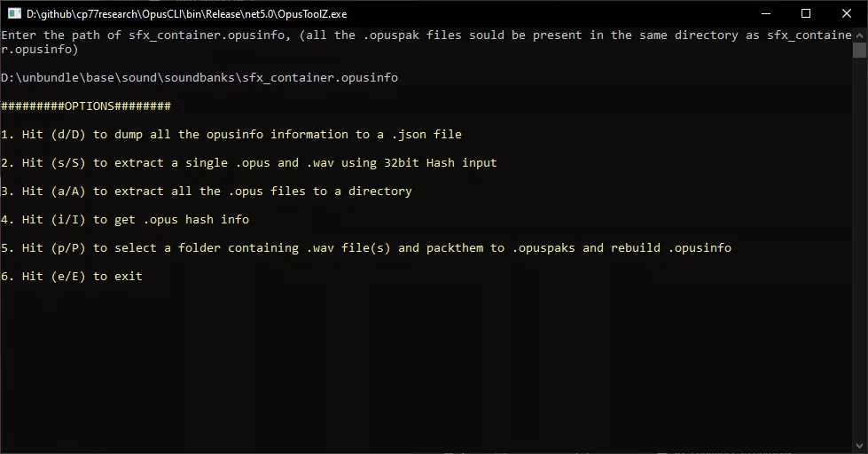Screen dimensions: 868x454
Task: Maximize the OpusToolZ console window
Action: coord(806,14)
